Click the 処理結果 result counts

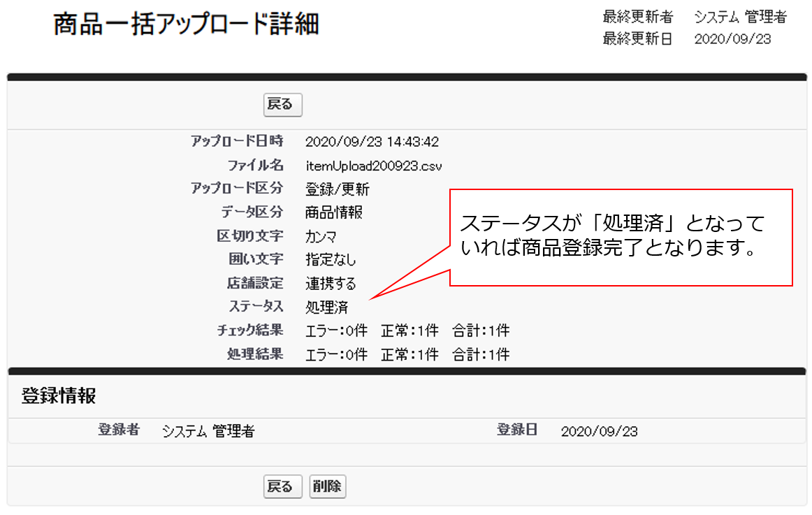(x=407, y=354)
